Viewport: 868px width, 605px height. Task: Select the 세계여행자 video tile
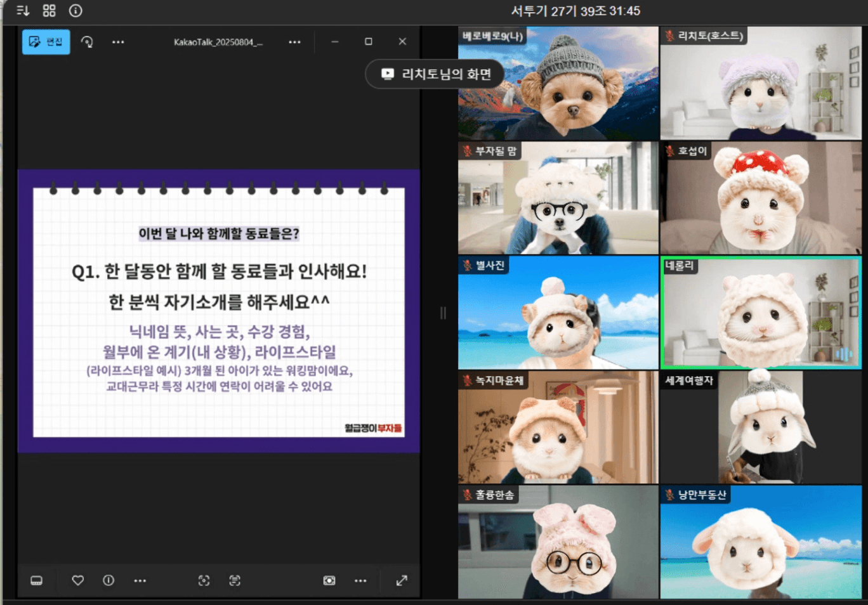761,427
